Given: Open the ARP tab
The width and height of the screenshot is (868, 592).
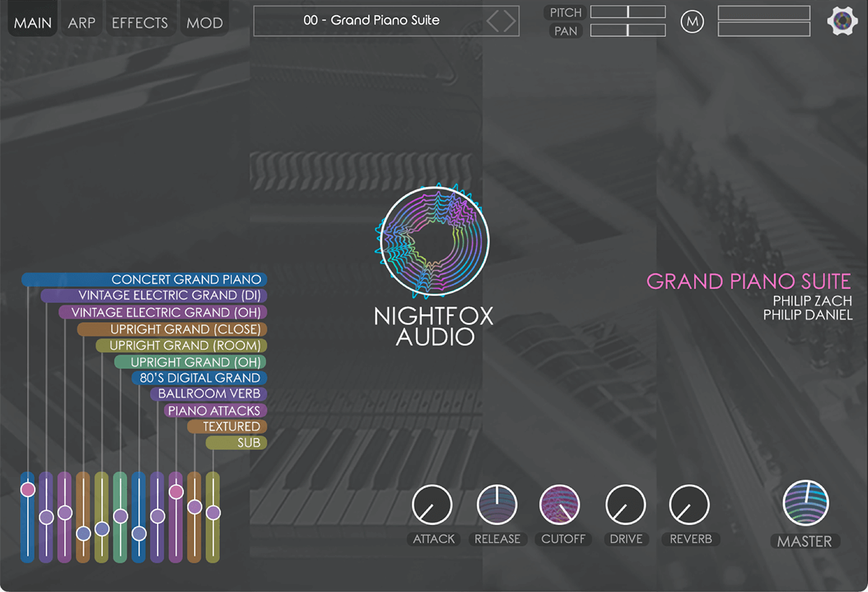Looking at the screenshot, I should pyautogui.click(x=81, y=21).
